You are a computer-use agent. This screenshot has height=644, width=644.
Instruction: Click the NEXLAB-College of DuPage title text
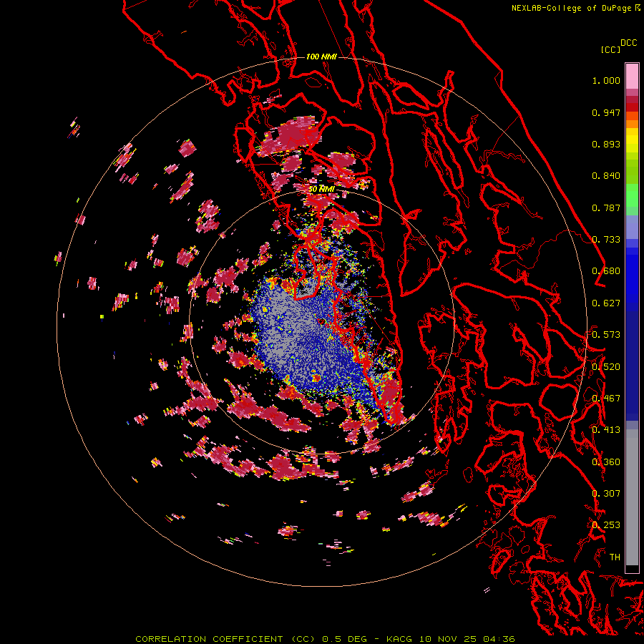click(571, 8)
